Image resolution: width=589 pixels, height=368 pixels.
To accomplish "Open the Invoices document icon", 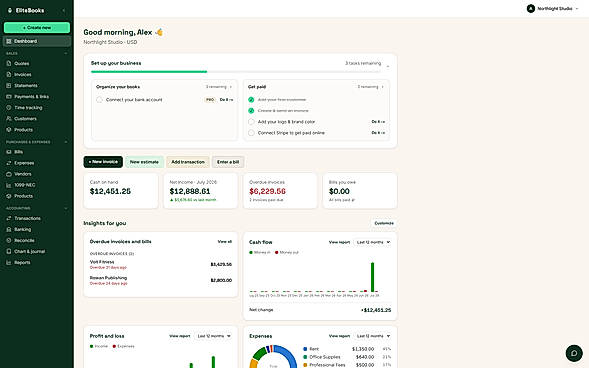I will tap(9, 74).
